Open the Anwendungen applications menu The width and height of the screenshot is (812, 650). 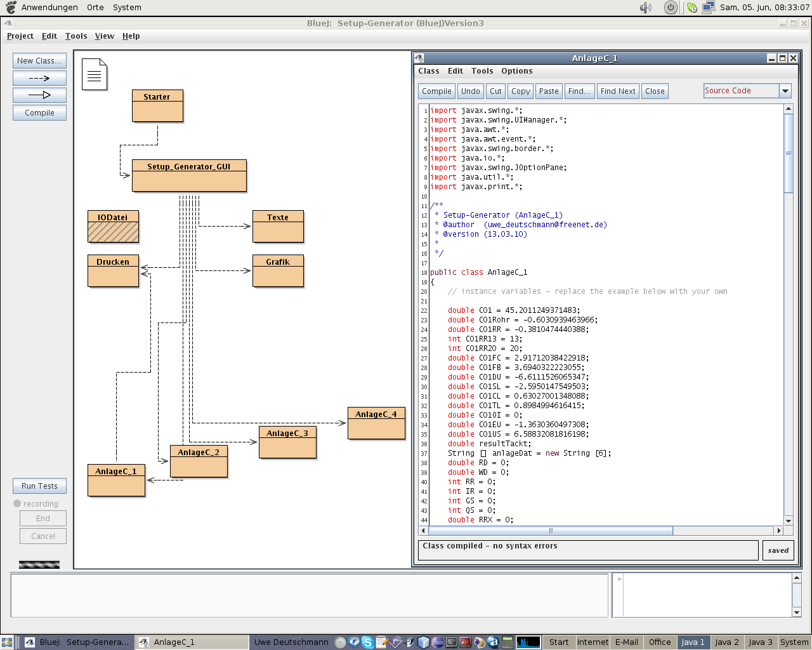(49, 8)
